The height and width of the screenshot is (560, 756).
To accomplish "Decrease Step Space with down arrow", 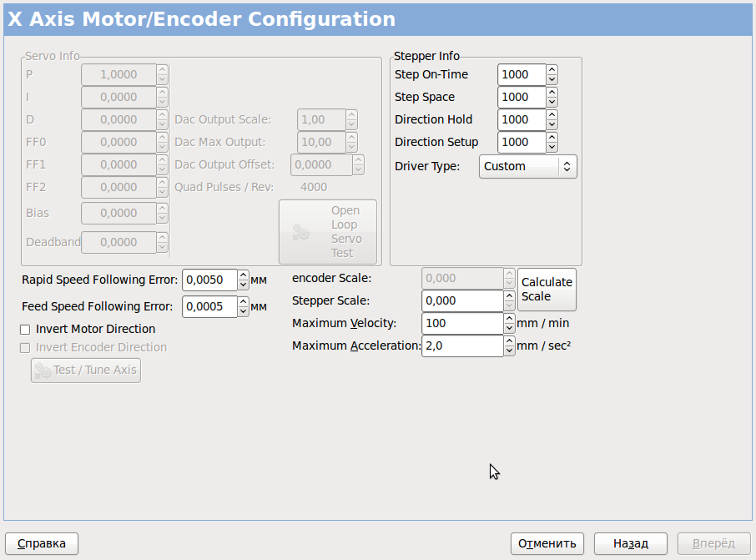I will point(552,103).
